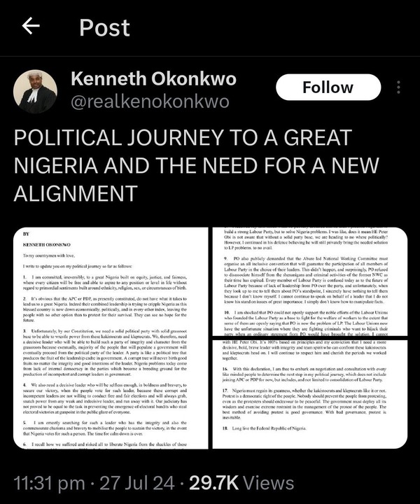Go back using the left arrow icon

pyautogui.click(x=31, y=26)
